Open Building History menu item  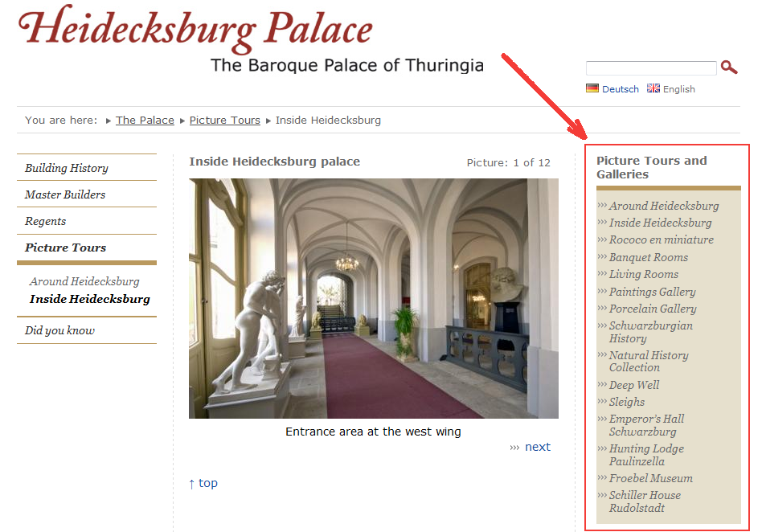(x=67, y=168)
